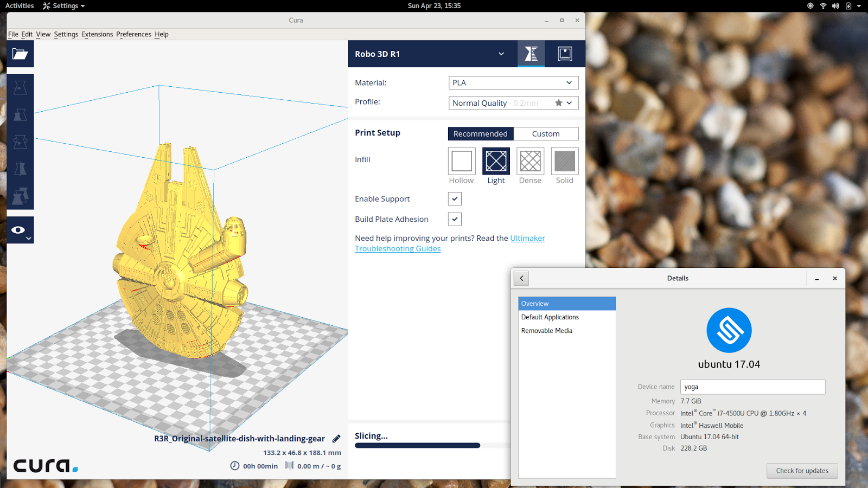Select the Move tool in Cura sidebar
Screen dimensions: 868x488
click(20, 87)
